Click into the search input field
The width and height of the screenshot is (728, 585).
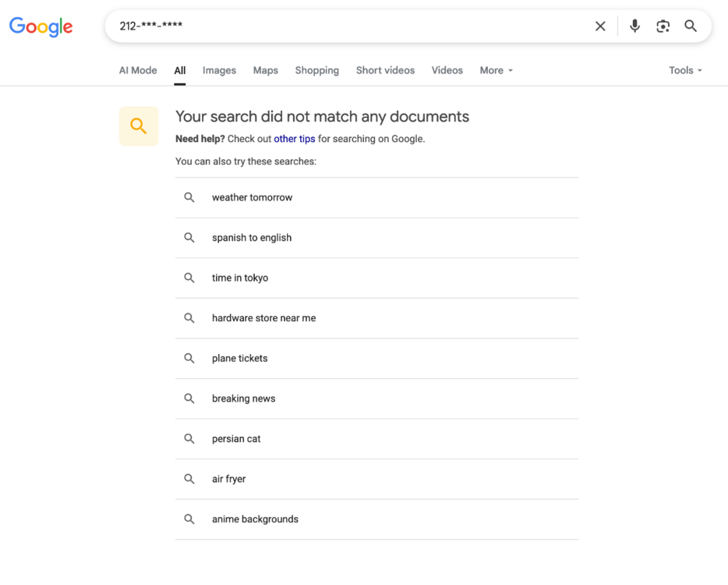coord(351,26)
